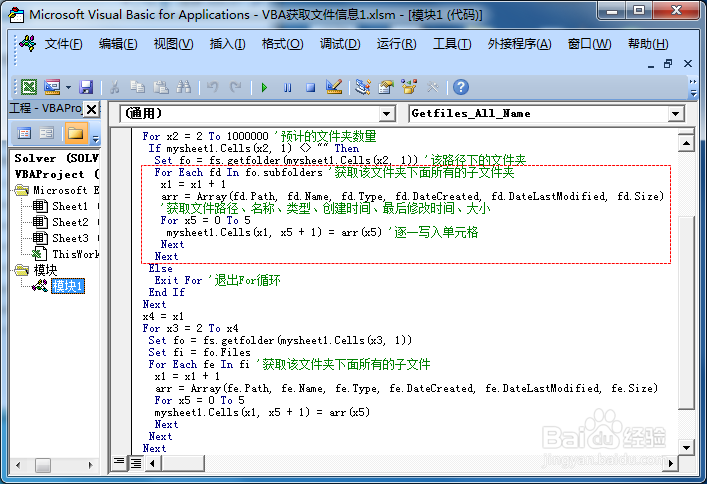Place cursor on 'x4 = x1' line
707x484 pixels.
pos(163,316)
